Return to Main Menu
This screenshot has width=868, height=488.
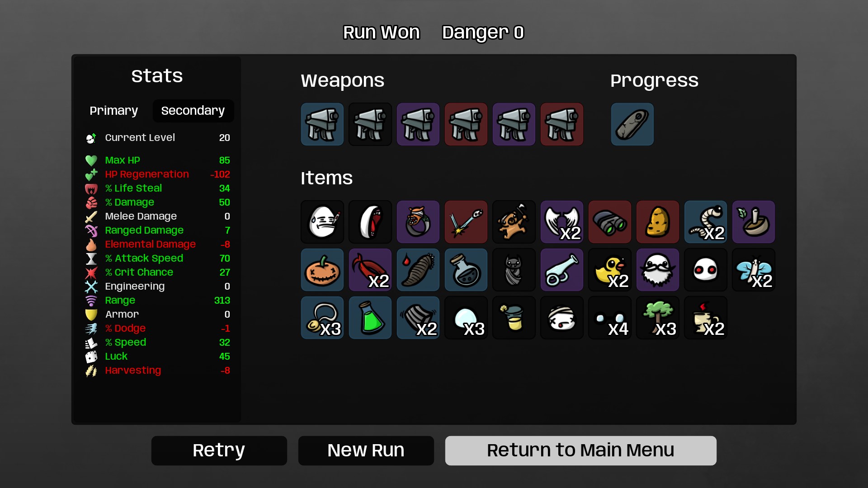(x=581, y=450)
